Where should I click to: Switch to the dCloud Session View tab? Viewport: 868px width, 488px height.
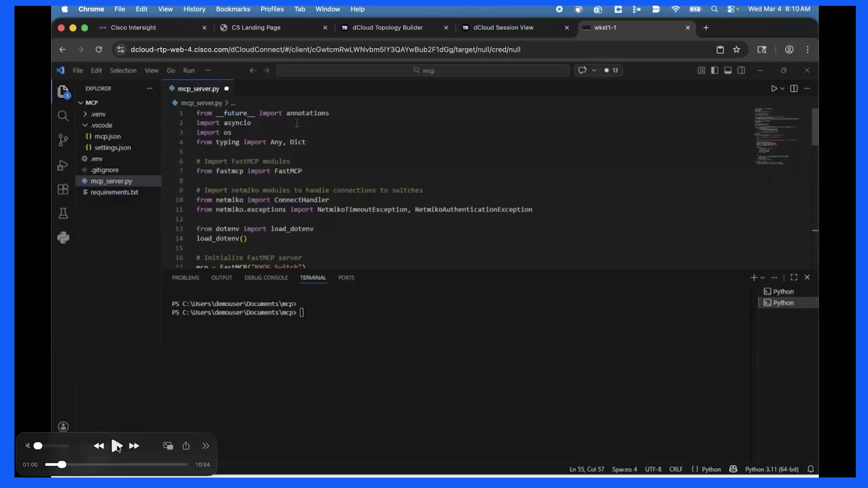(x=516, y=28)
